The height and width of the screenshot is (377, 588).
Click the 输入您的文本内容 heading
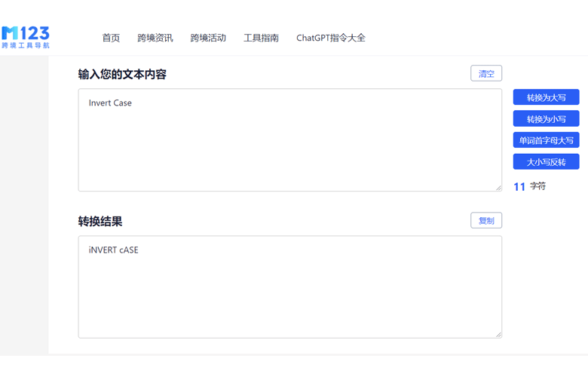[122, 75]
